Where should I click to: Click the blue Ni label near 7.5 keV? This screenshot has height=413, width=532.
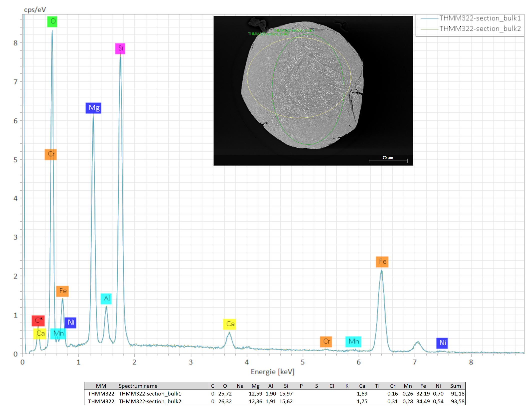442,343
